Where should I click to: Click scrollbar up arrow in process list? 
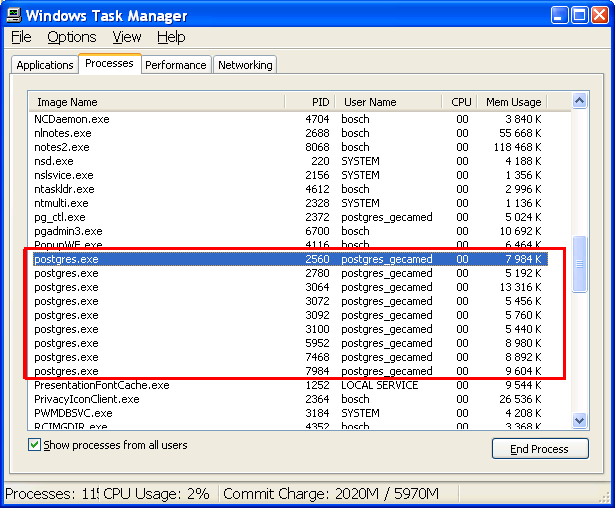pos(580,101)
